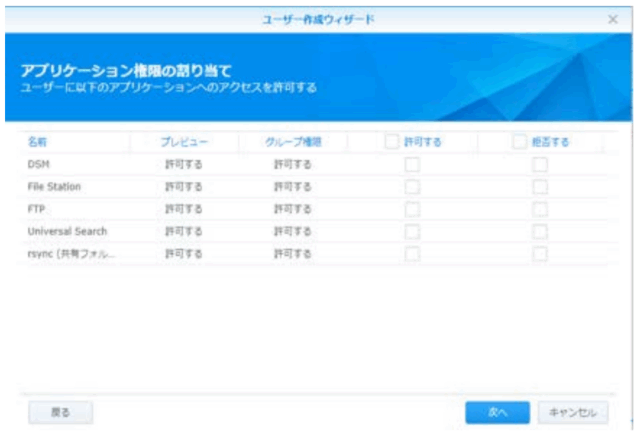Click the 次へ button to continue

point(497,412)
